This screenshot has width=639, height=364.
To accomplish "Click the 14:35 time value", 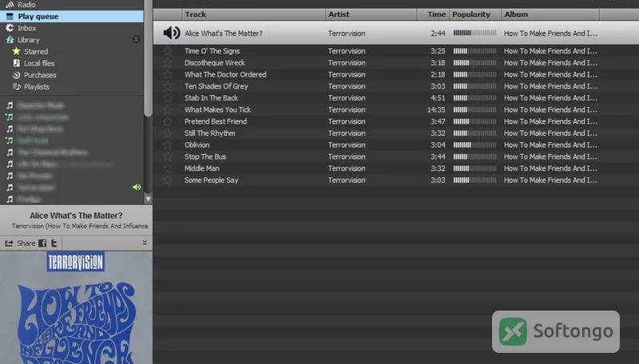I will pos(436,110).
